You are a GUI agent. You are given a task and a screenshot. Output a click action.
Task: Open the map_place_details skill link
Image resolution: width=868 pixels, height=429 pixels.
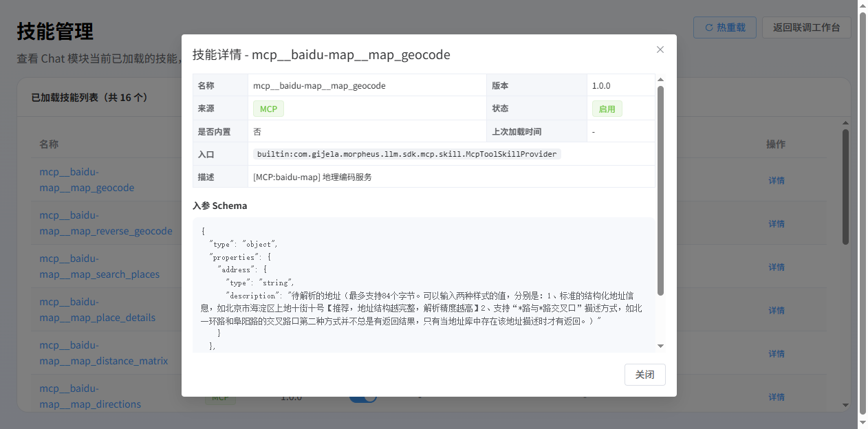coord(97,310)
